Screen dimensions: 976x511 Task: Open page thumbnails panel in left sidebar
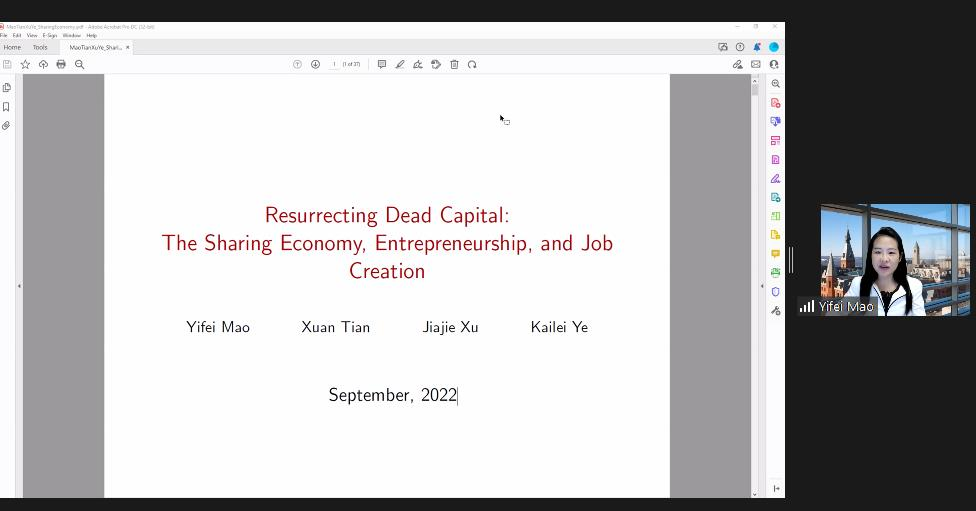(x=7, y=88)
